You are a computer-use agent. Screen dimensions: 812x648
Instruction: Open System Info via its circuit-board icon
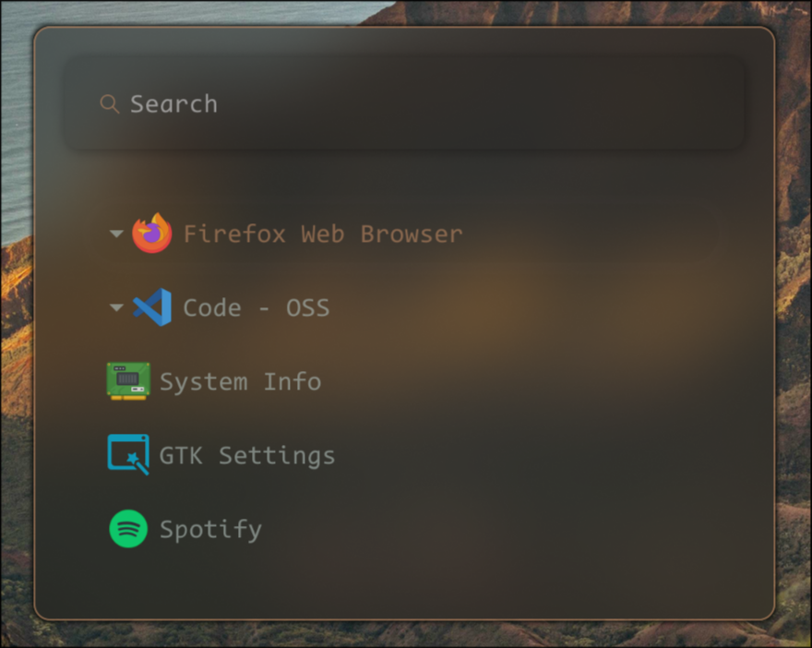coord(128,381)
